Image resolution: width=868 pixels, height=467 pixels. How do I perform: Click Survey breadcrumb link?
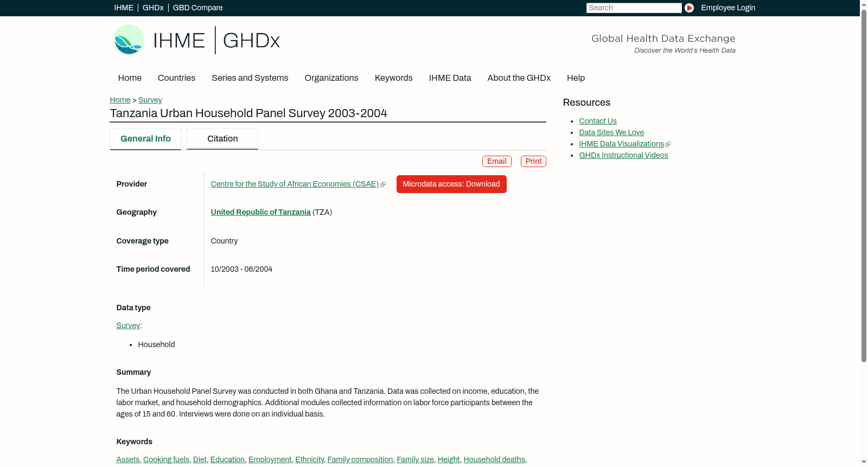[150, 100]
